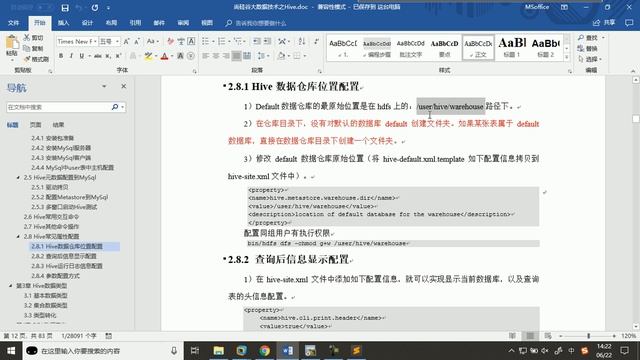This screenshot has width=640, height=360.
Task: Click the Bullets list icon
Action: 207,41
